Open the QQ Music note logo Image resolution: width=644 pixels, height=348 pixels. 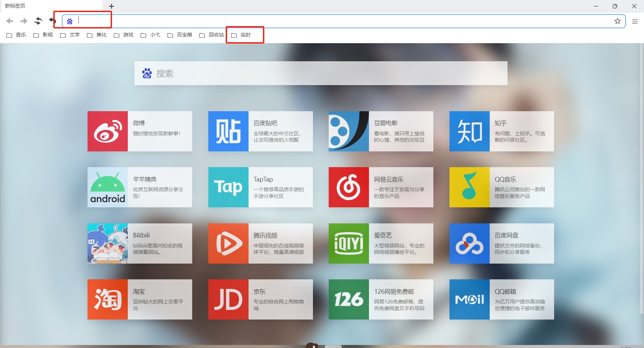pyautogui.click(x=470, y=187)
